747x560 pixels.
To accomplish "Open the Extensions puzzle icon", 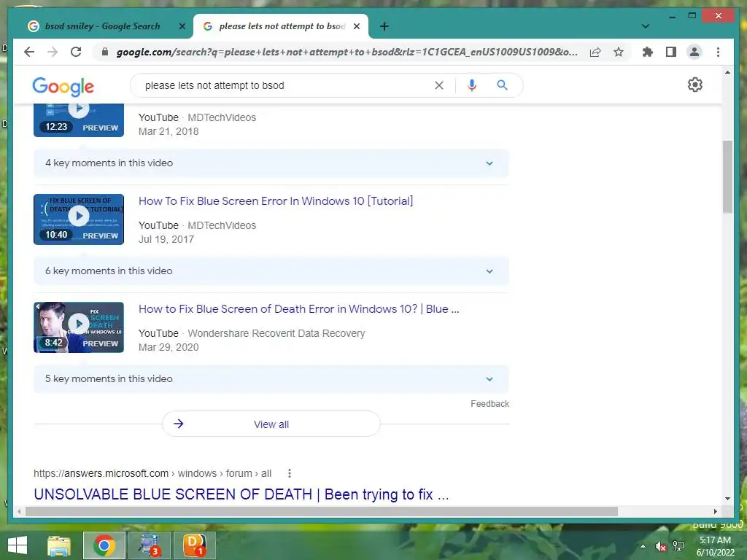I will (x=648, y=52).
